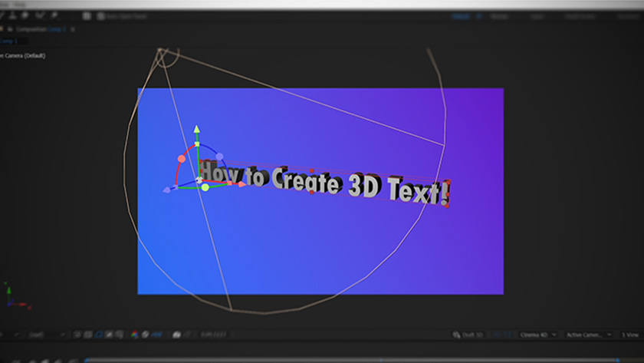Click the timeline current-time indicator
The image size is (644, 363).
point(86,358)
